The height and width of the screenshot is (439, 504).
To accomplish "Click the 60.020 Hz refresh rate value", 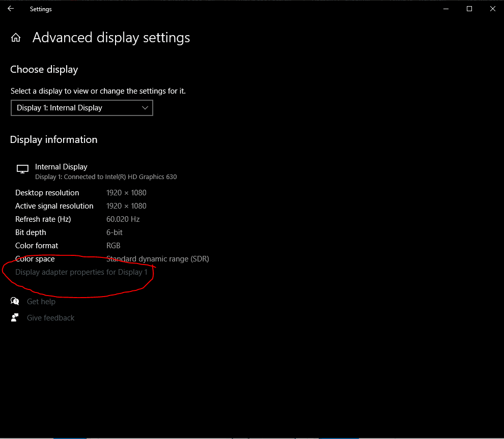I will 123,219.
